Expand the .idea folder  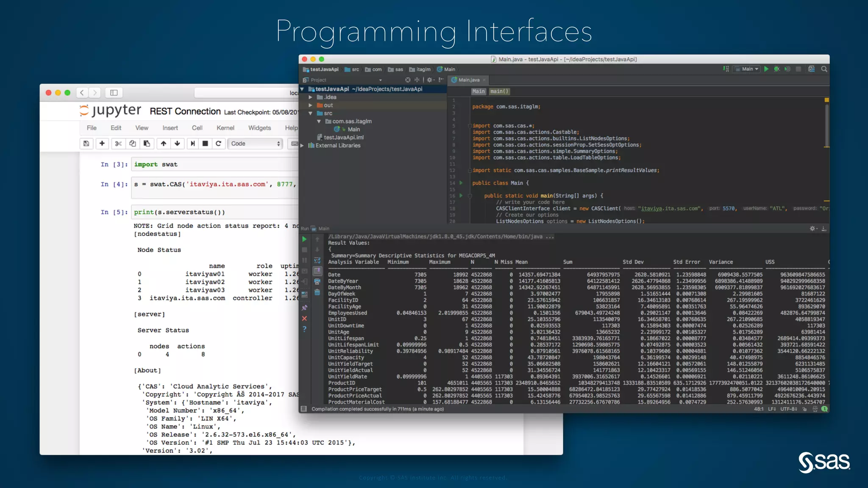[310, 97]
